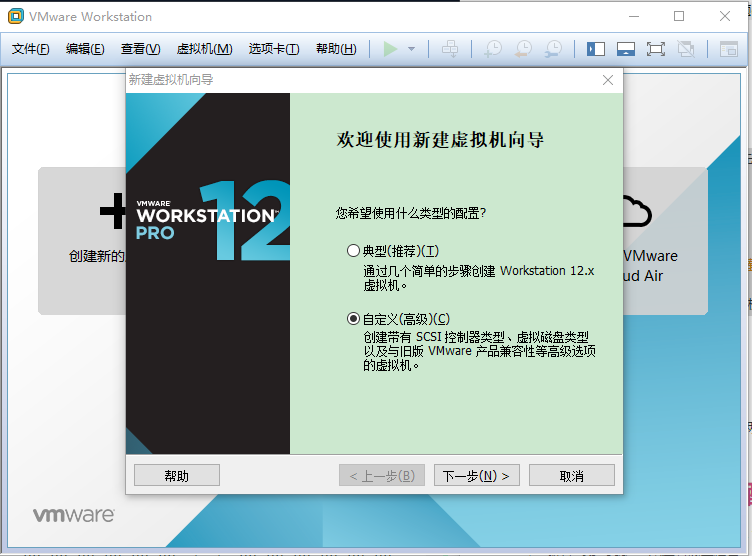Minimize the VMware Workstation window

point(634,16)
